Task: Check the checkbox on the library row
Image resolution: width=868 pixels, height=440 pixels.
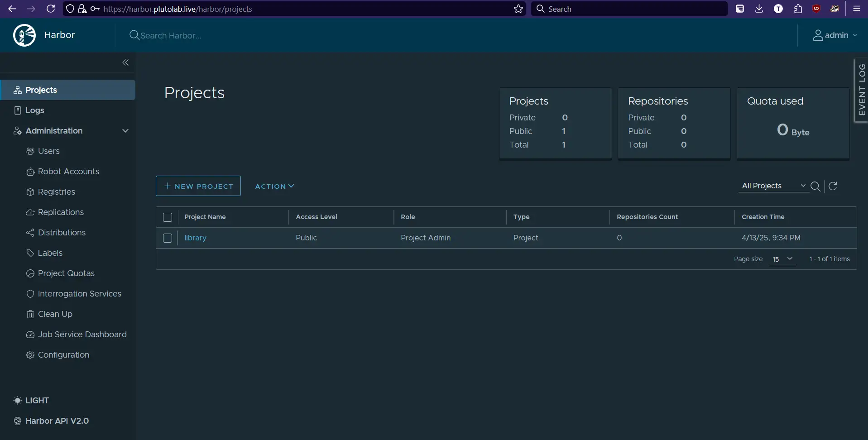Action: (x=167, y=238)
